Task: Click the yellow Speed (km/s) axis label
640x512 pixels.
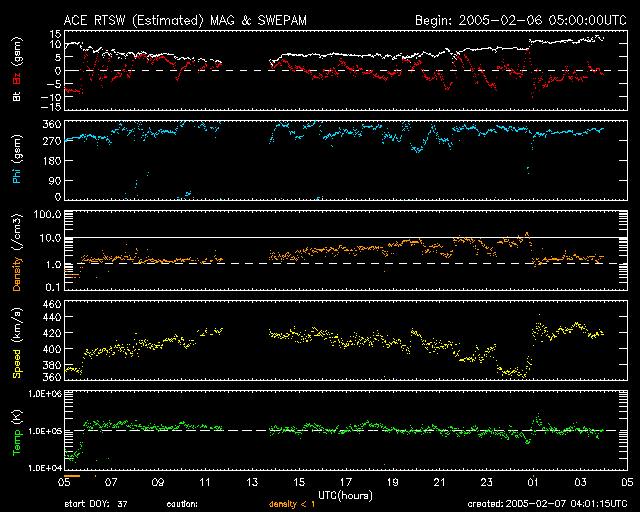Action: 16,347
